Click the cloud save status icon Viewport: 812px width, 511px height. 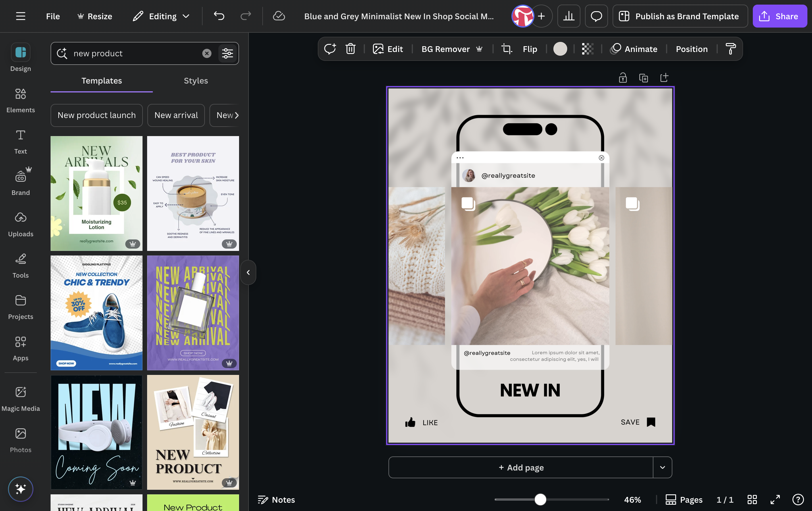tap(279, 16)
